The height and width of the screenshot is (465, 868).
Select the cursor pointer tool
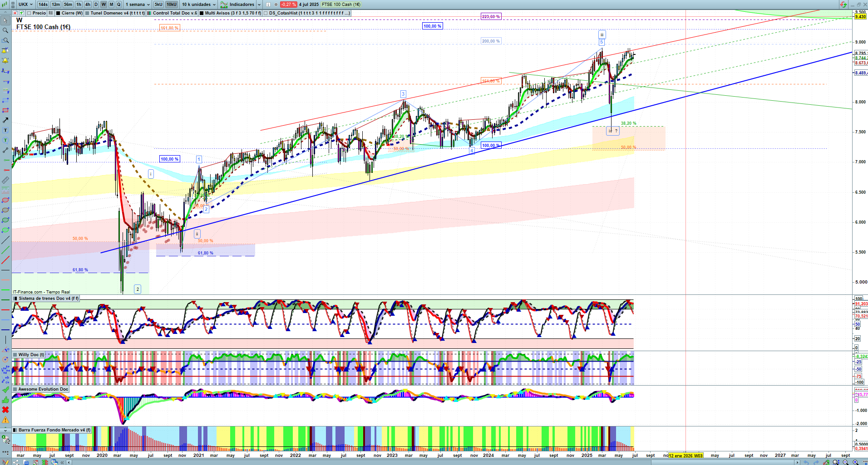coord(5,20)
